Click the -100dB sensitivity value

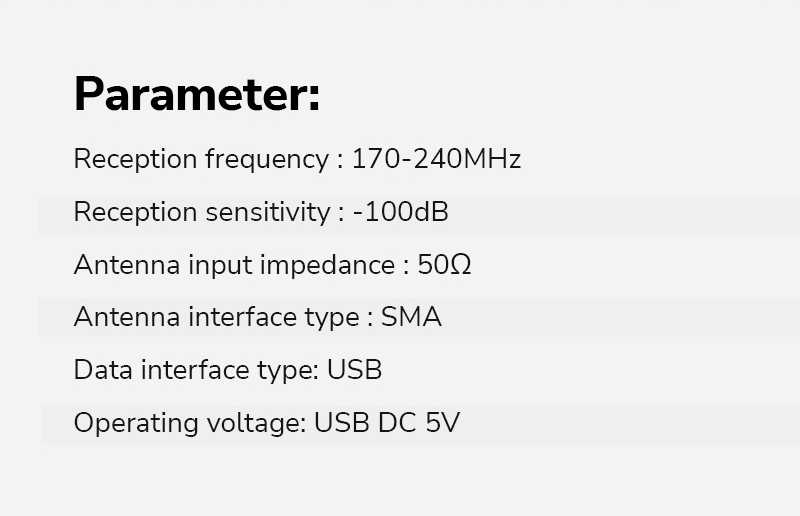click(x=401, y=212)
